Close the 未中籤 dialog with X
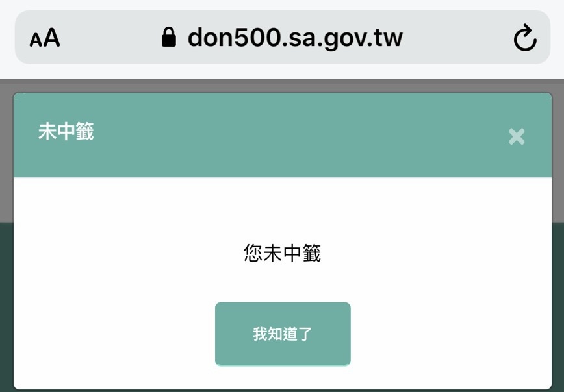 point(517,136)
